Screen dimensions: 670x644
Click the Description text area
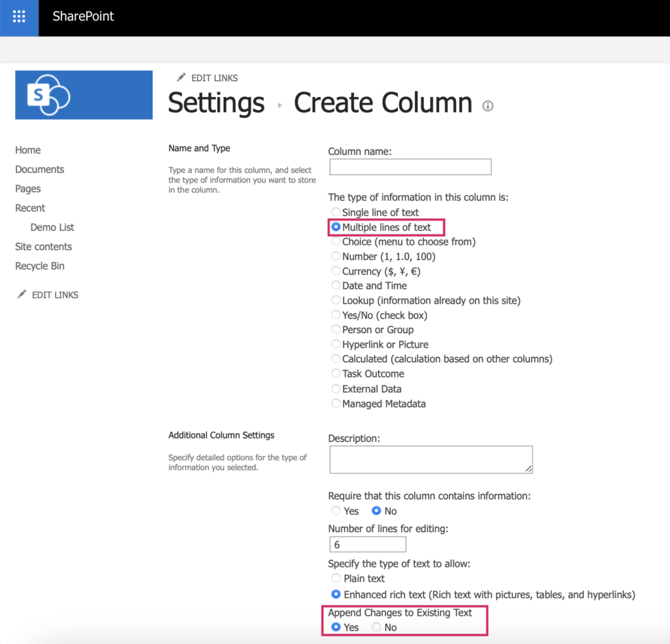(x=431, y=460)
